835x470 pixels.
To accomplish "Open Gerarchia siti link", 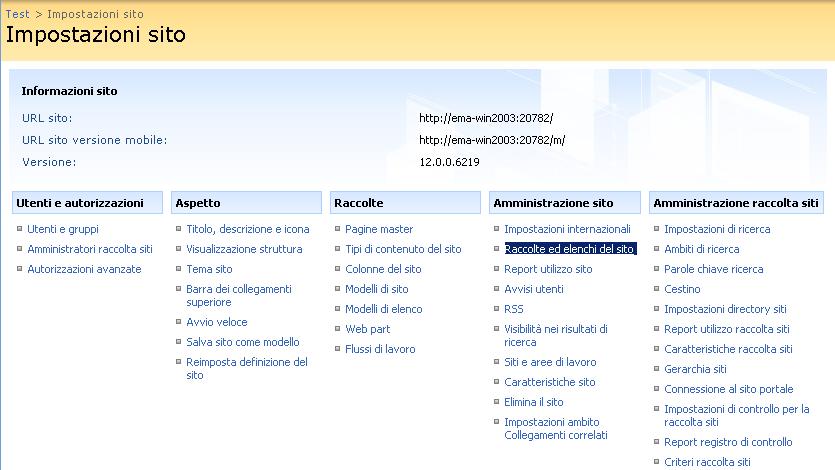I will pyautogui.click(x=695, y=369).
